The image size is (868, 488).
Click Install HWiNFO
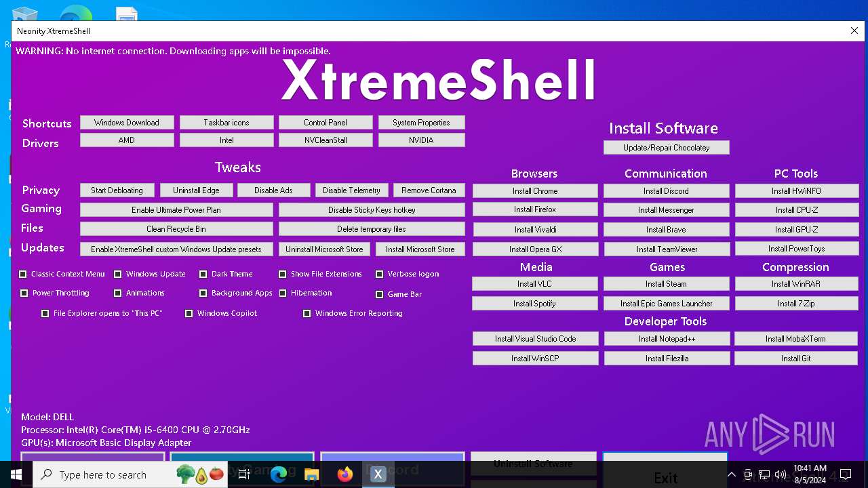click(796, 191)
